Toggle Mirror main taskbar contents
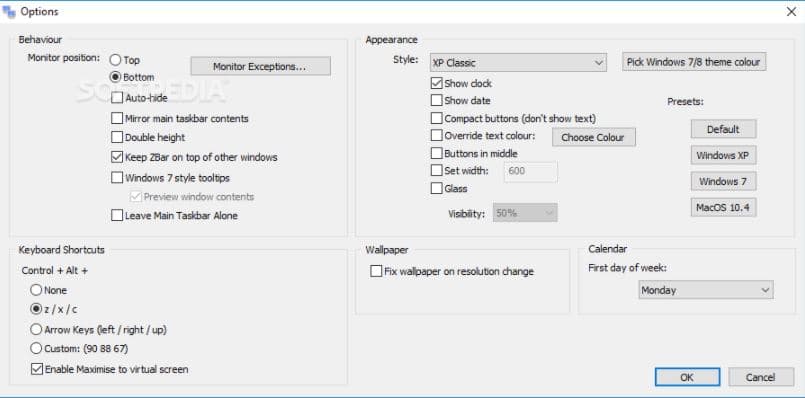 117,118
